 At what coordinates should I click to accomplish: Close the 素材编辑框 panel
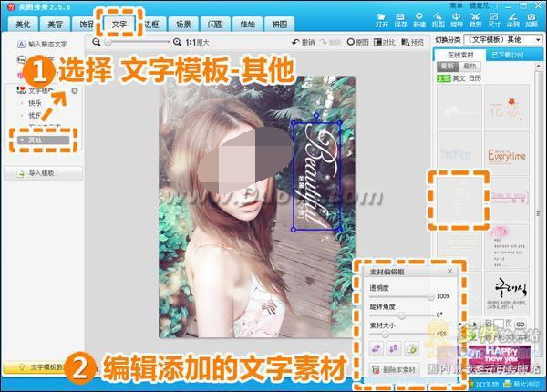450,271
